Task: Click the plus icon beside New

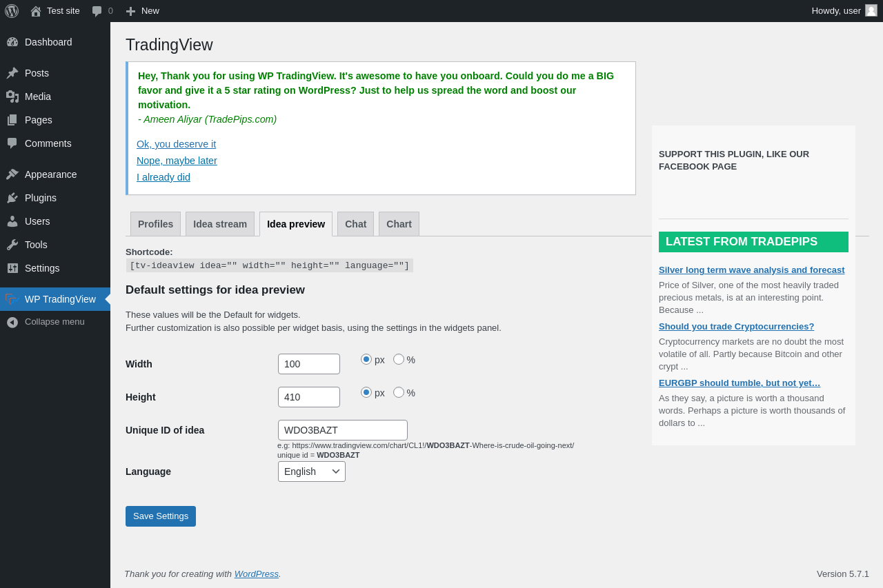Action: (130, 11)
